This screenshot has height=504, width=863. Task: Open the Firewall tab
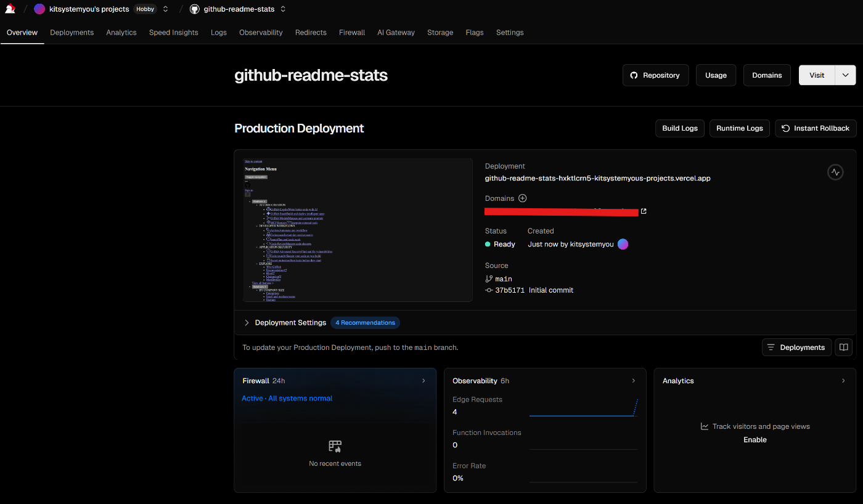click(352, 33)
